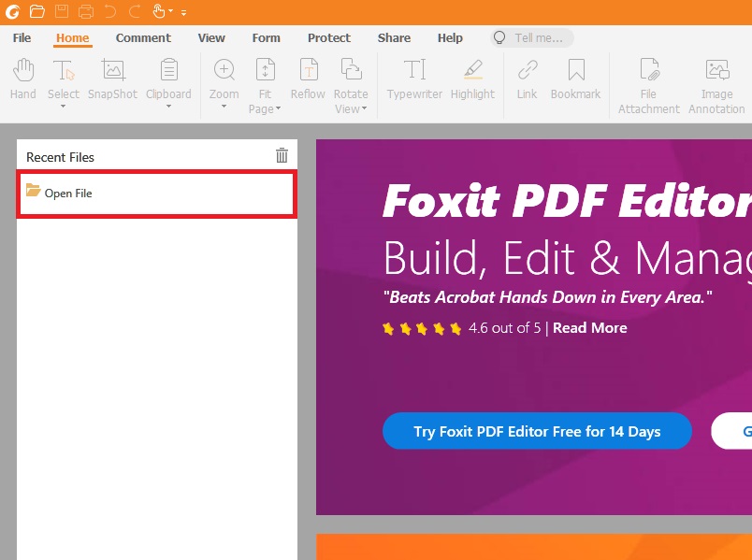The image size is (752, 560).
Task: Activate the SnapShot tool
Action: tap(112, 79)
